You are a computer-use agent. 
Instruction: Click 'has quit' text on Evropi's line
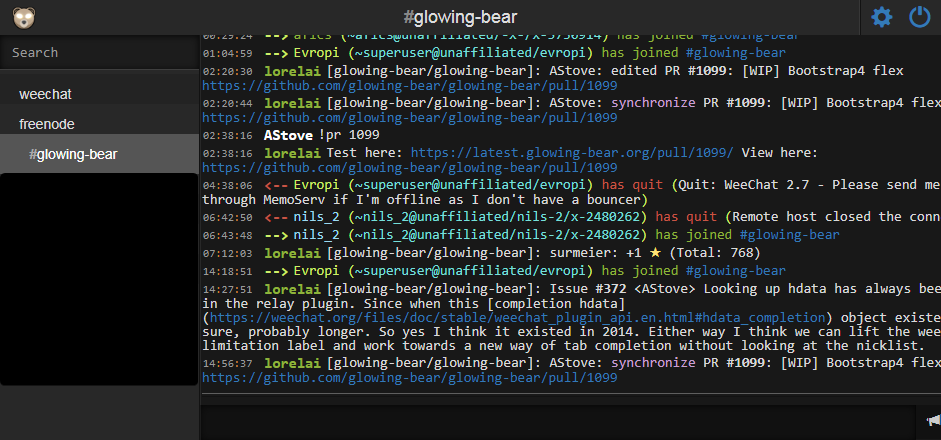pyautogui.click(x=632, y=185)
